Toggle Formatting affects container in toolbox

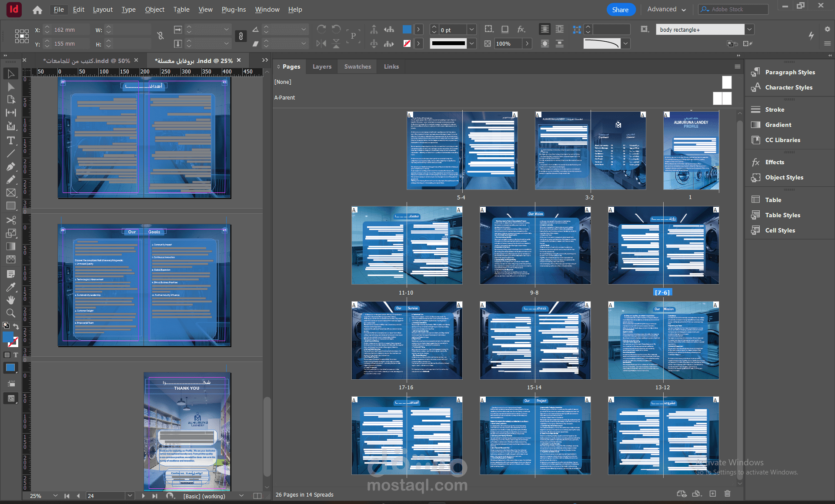[x=7, y=355]
